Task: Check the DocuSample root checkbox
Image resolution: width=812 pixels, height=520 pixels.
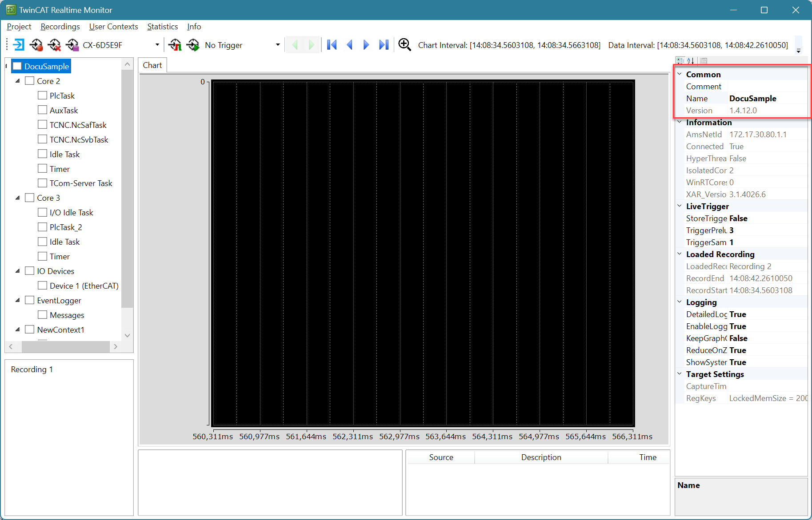Action: click(x=17, y=66)
